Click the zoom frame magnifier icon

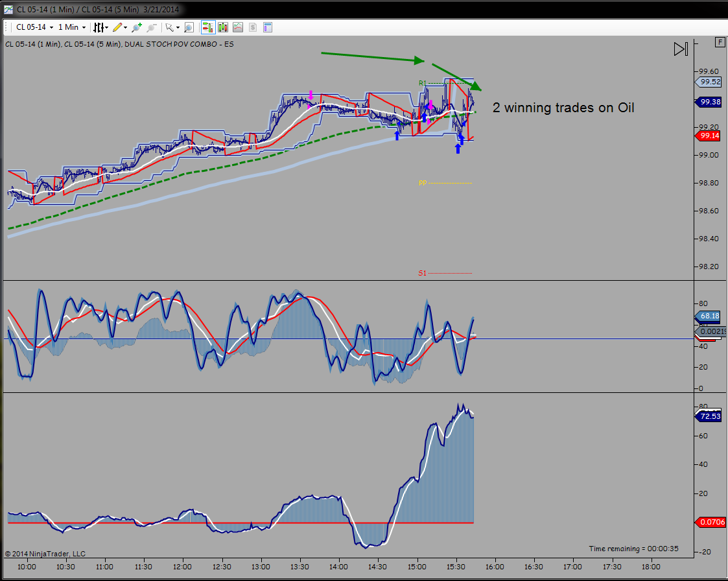point(189,27)
